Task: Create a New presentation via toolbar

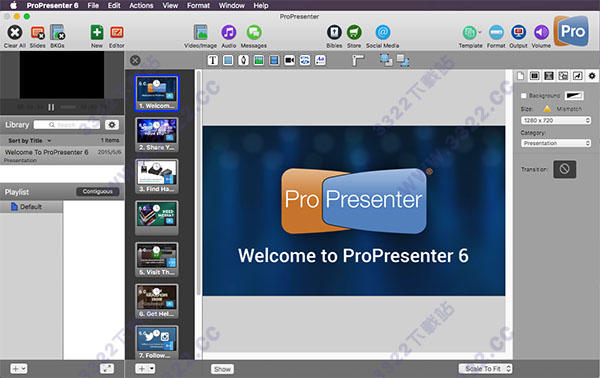Action: coord(97,33)
